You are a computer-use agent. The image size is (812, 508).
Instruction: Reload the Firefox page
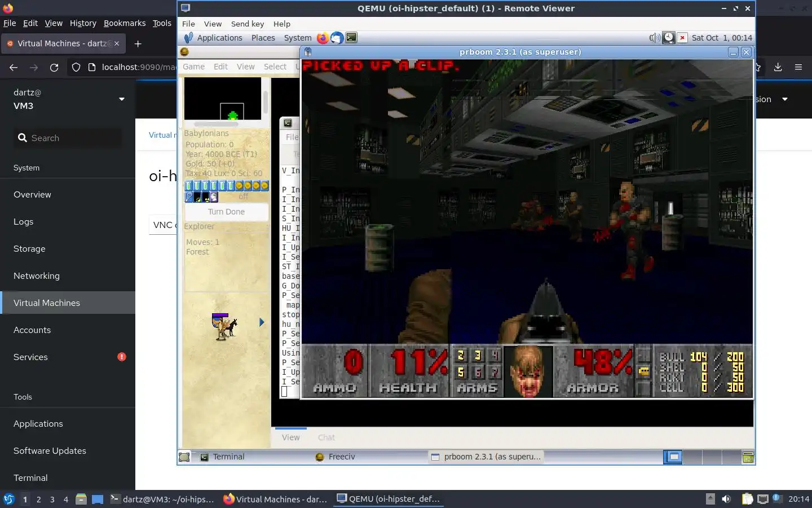[54, 67]
